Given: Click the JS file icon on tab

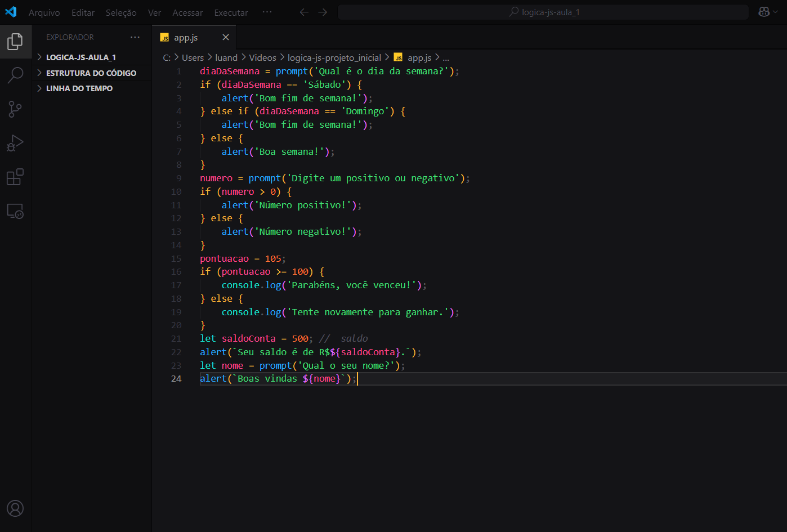Looking at the screenshot, I should 164,38.
